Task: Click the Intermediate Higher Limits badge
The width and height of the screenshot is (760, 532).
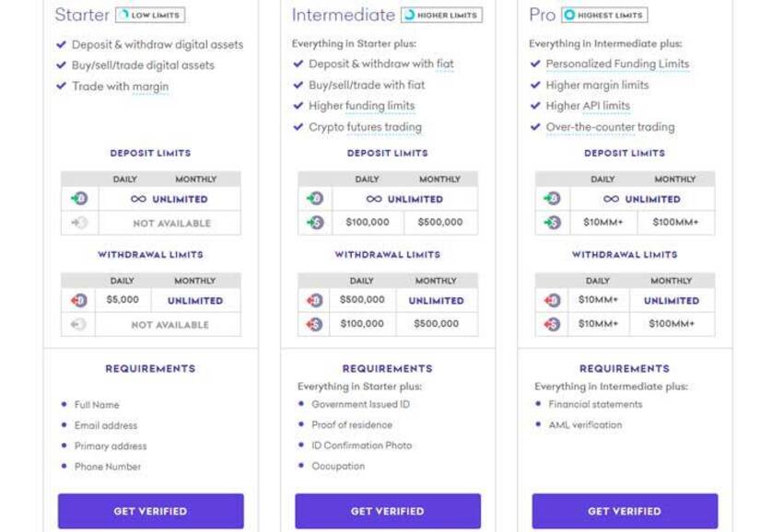Action: [x=441, y=15]
